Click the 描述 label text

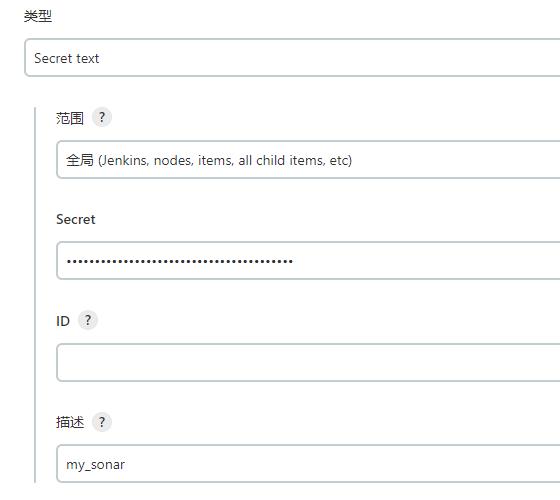point(70,422)
